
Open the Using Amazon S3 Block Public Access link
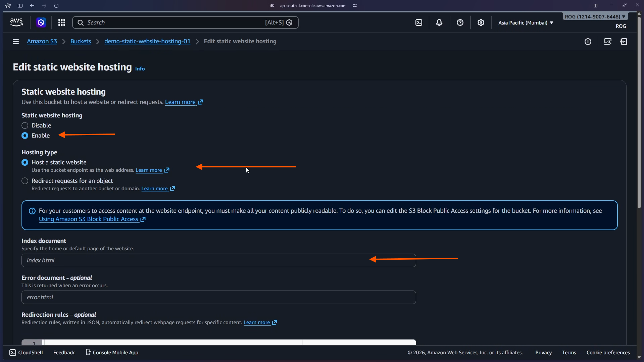point(89,219)
